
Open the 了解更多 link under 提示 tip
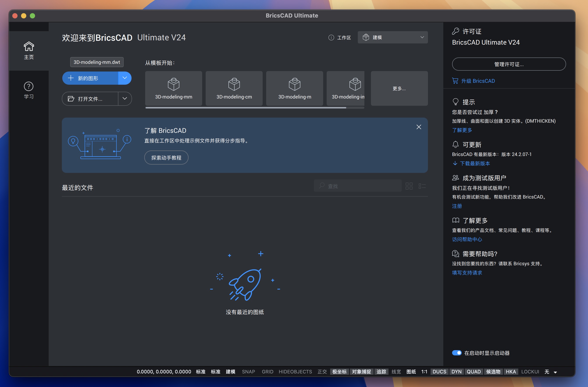[462, 130]
